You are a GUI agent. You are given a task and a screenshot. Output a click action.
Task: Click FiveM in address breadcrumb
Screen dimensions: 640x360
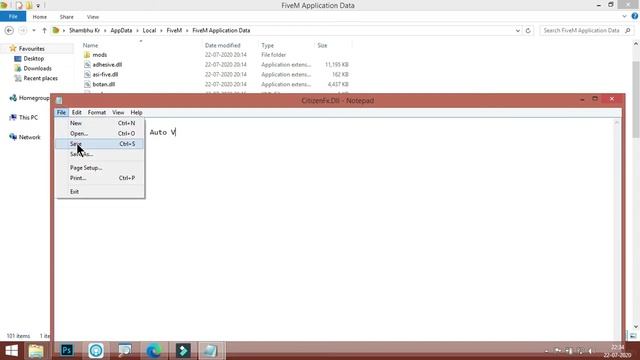coord(174,31)
